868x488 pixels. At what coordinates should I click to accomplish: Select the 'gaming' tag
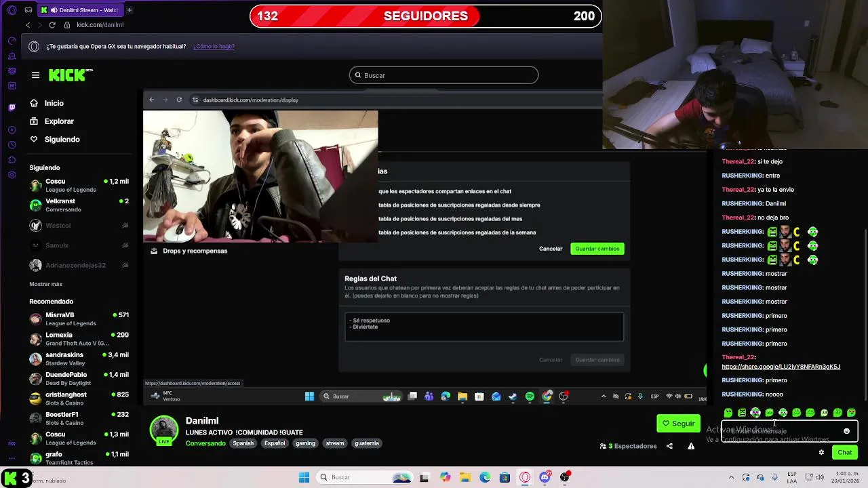point(305,443)
